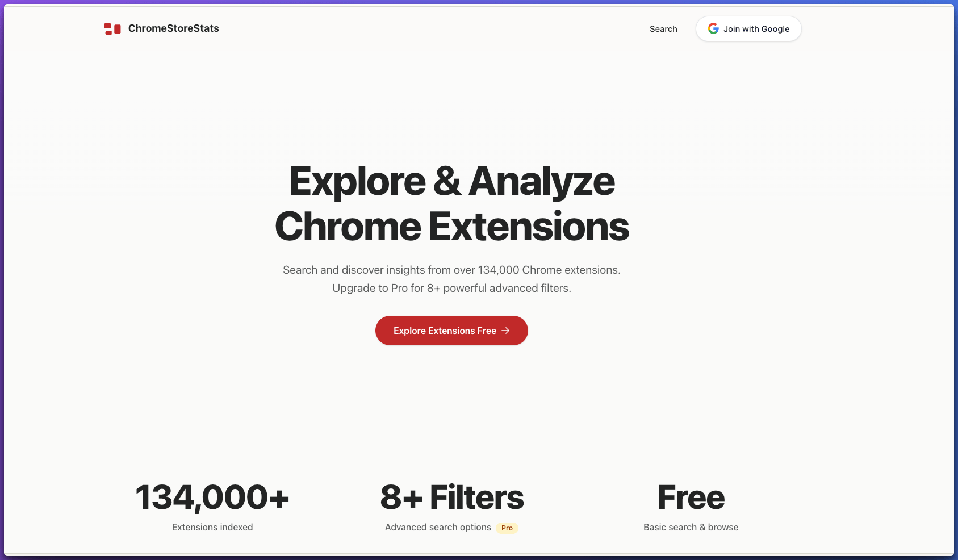Open the Search nav link
958x560 pixels.
pos(663,29)
